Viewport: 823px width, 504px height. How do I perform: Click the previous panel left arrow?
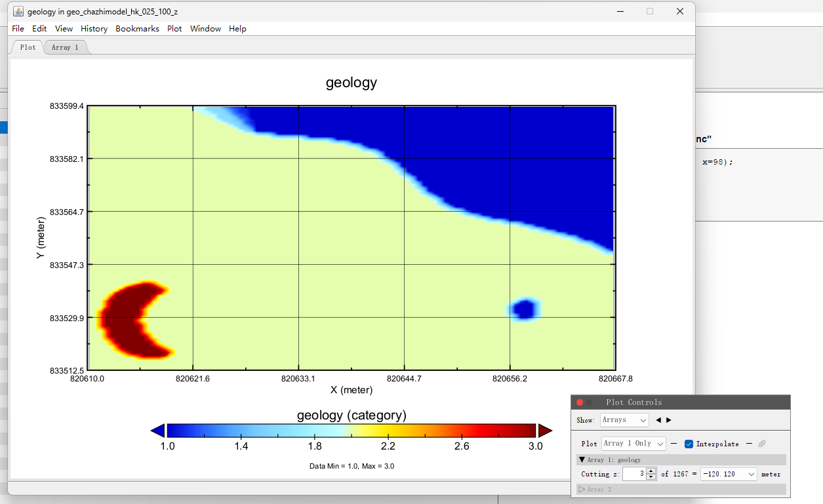[x=658, y=420]
